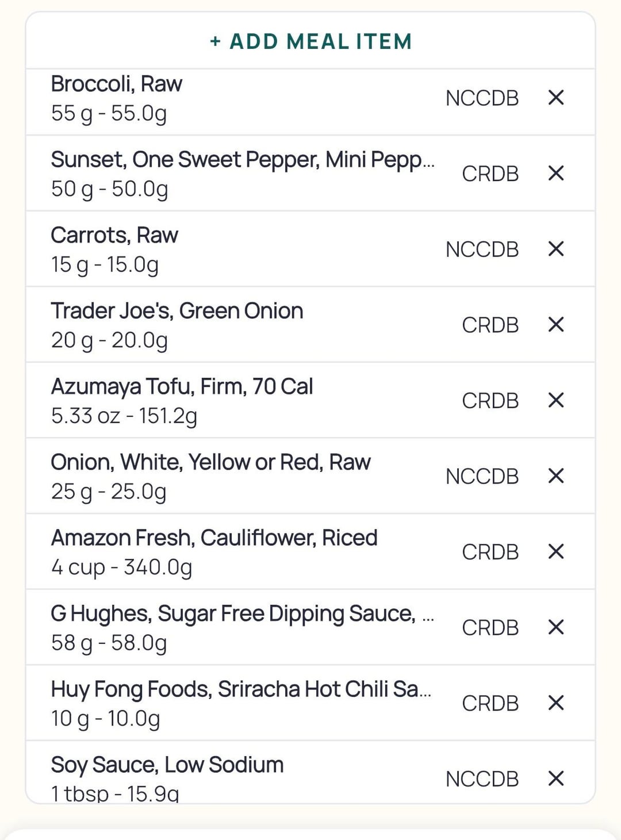The image size is (621, 840).
Task: Open Azumaya Tofu, Firm, 70 Cal entry
Action: point(182,401)
